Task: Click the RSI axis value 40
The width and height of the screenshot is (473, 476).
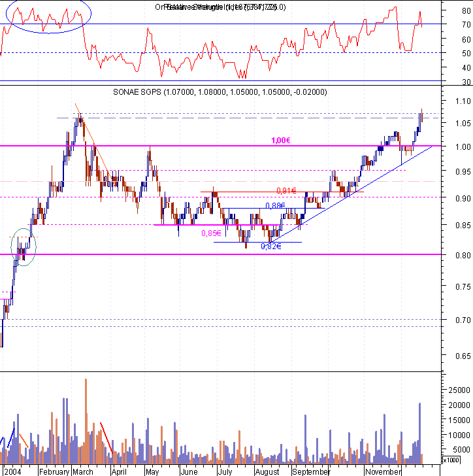Action: click(466, 68)
